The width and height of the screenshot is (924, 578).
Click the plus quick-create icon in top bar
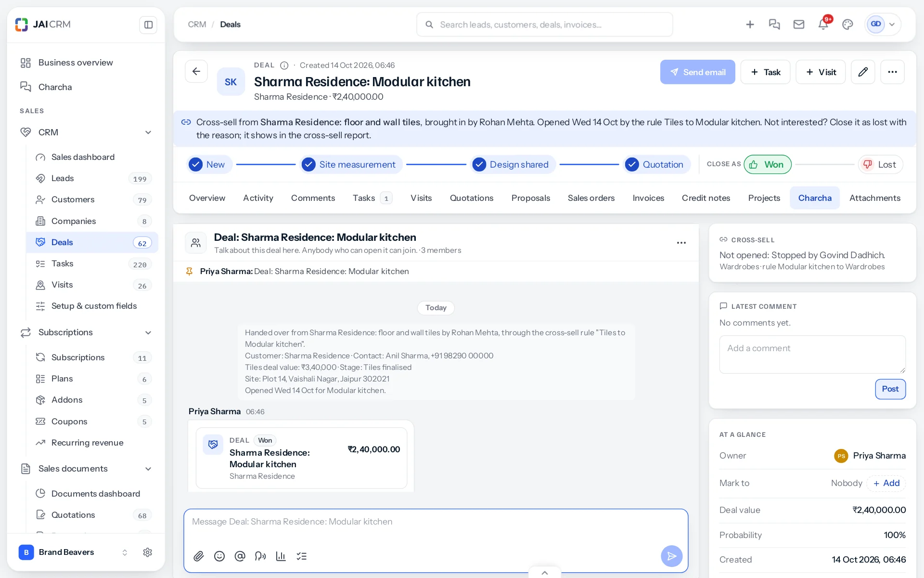pyautogui.click(x=750, y=25)
